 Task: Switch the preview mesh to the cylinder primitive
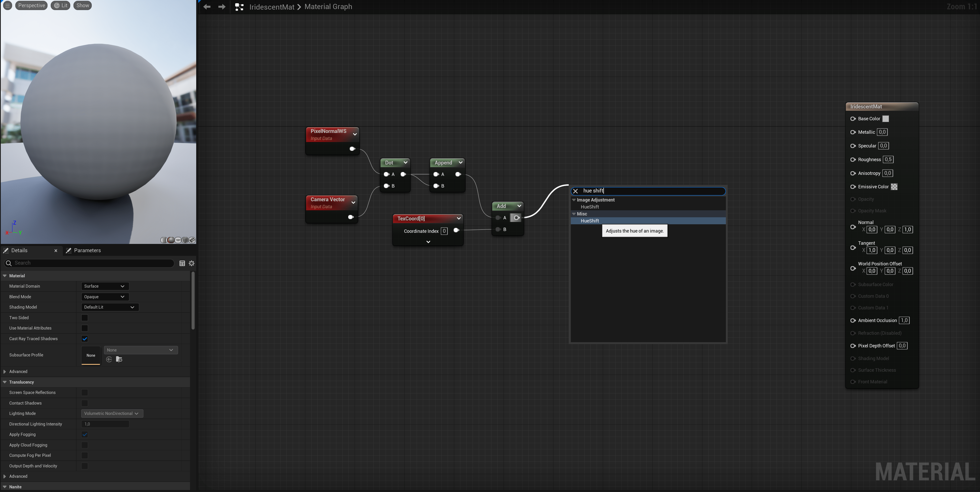tap(164, 240)
